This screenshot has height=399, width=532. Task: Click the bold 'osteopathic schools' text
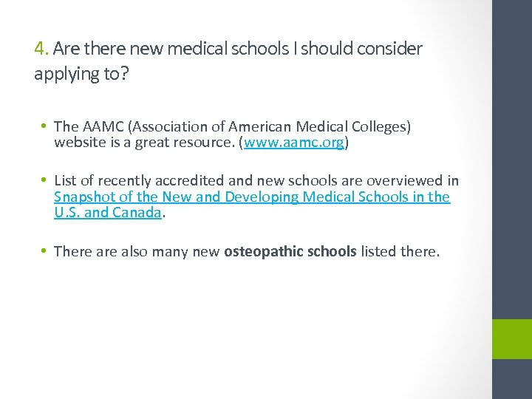(x=290, y=252)
